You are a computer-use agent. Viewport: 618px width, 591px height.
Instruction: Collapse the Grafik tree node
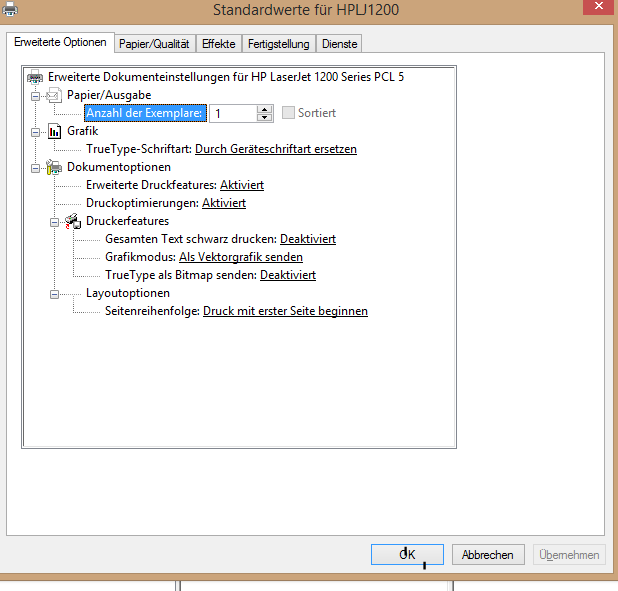click(35, 132)
